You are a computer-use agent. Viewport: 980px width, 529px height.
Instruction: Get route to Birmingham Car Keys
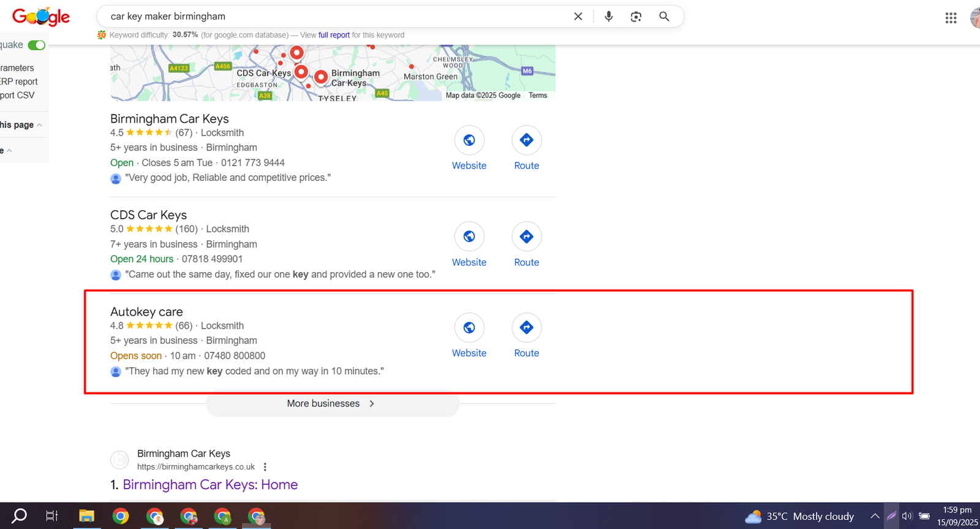[526, 140]
